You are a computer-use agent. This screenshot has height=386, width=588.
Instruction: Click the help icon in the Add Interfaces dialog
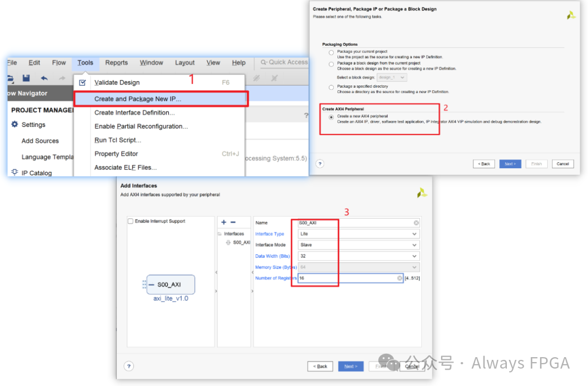click(x=128, y=366)
